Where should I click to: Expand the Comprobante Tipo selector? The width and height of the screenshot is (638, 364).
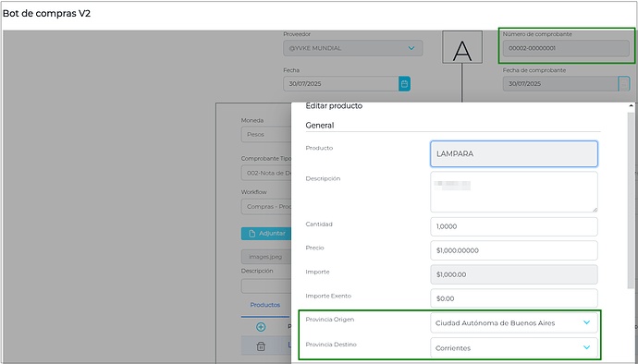266,173
